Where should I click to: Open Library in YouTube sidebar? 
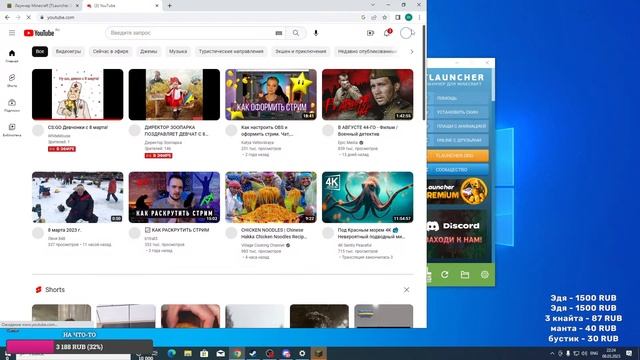12,130
